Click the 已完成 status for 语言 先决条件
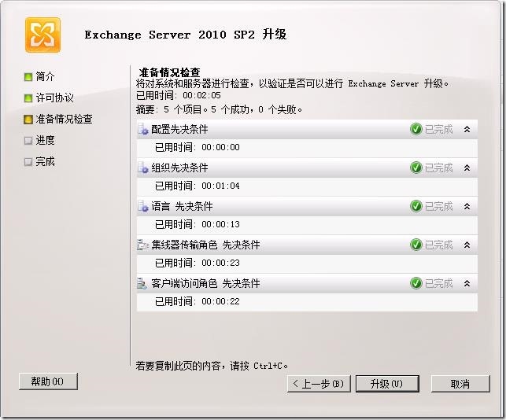Screen dimensions: 506x420 [x=439, y=206]
